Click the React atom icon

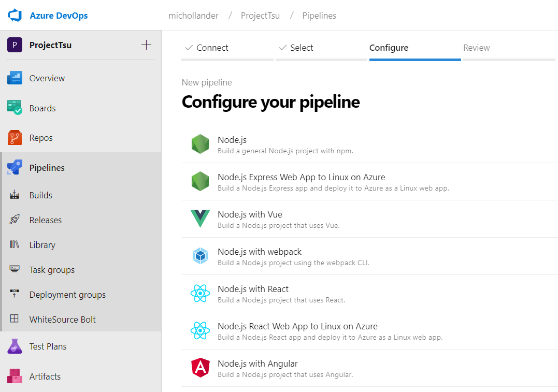tap(200, 293)
